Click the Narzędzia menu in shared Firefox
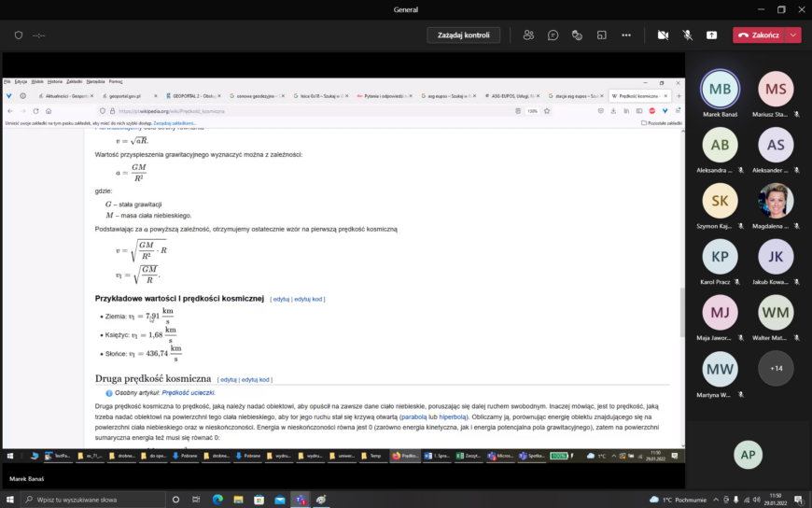The height and width of the screenshot is (508, 812). 95,81
